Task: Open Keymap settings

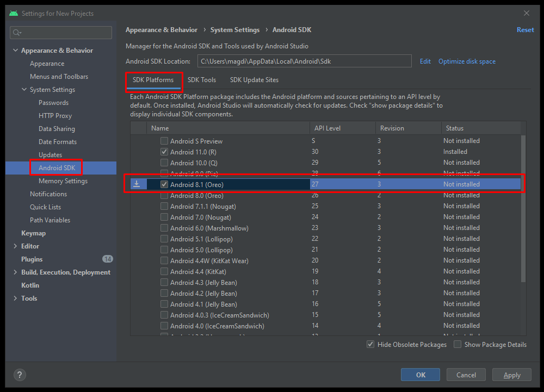Action: click(x=33, y=233)
